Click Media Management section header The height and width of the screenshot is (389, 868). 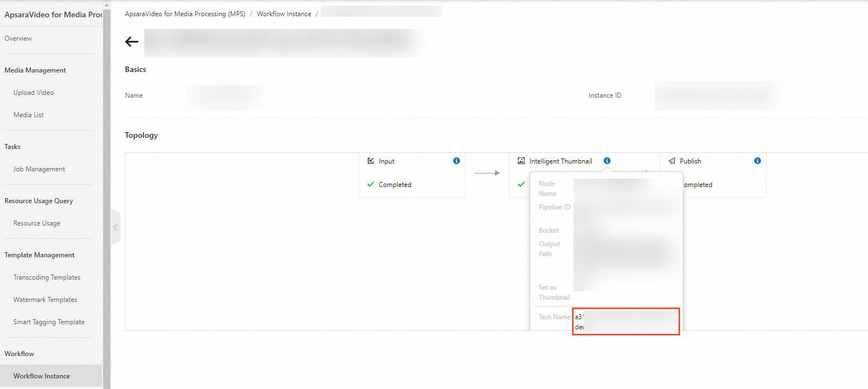35,70
